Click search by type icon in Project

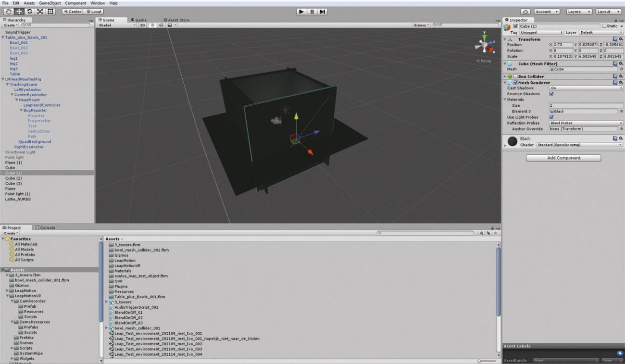click(x=482, y=233)
